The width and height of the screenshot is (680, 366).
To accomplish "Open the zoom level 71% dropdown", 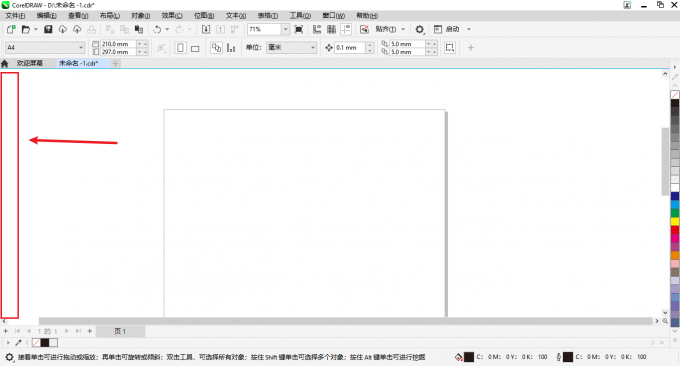I will click(x=285, y=29).
